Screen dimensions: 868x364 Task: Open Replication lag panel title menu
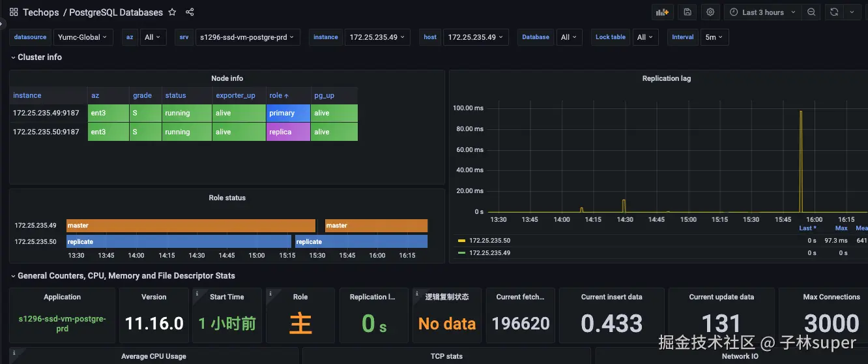tap(666, 78)
